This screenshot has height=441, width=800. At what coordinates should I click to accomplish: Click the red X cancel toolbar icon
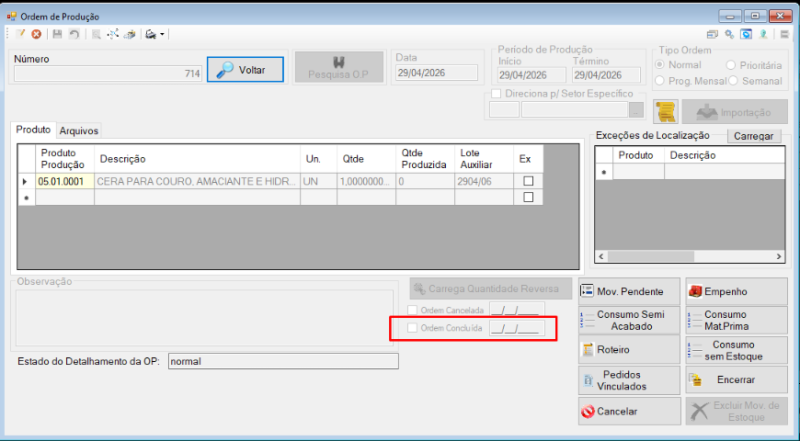pos(36,34)
